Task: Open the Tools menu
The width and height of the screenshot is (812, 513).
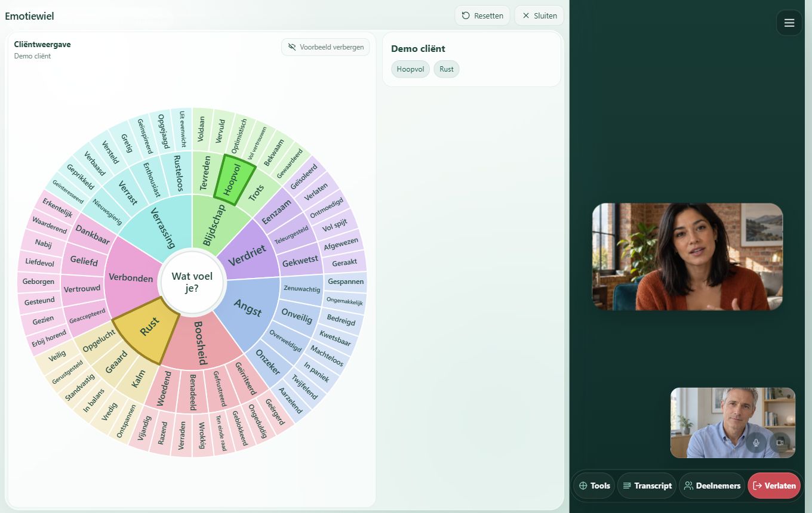Action: click(594, 486)
